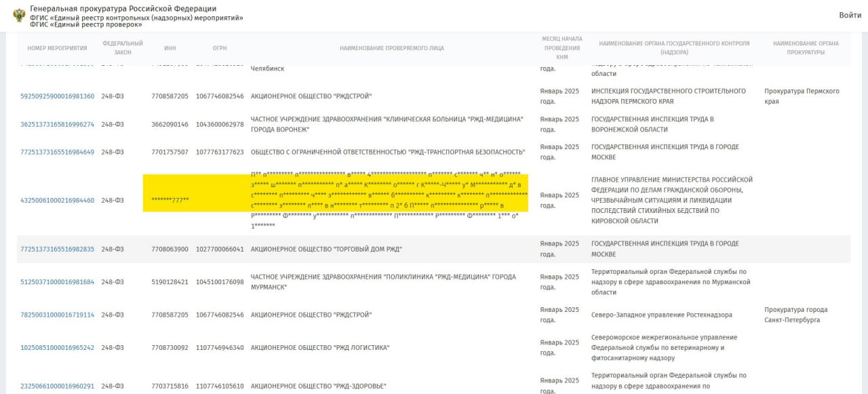Click 248-ФЗ in the Торговый дом РЖД row
This screenshot has width=868, height=394.
[x=113, y=249]
